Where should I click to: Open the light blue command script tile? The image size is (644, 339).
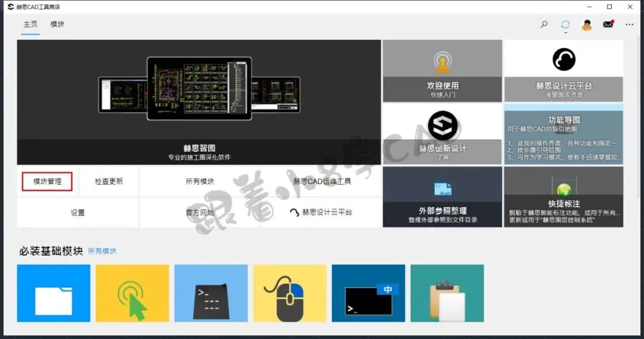click(x=211, y=293)
